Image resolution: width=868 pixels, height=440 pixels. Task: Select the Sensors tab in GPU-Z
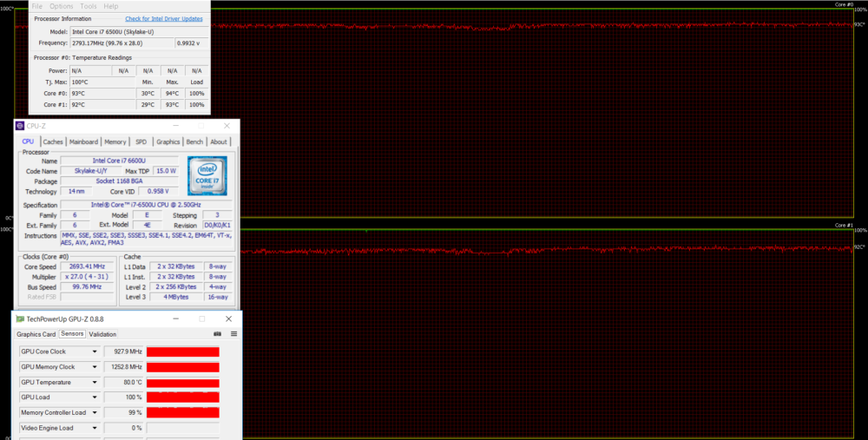(73, 334)
